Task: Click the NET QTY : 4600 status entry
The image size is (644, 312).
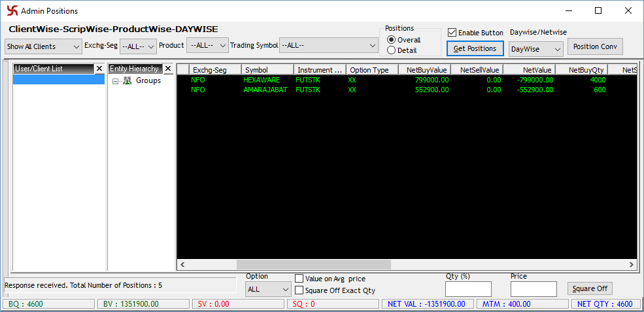Action: (x=606, y=304)
